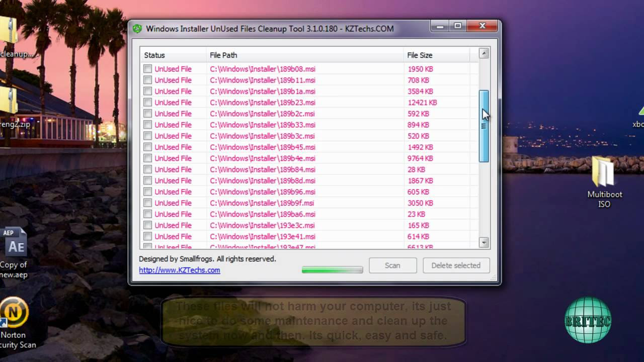Screen dimensions: 644x362
Task: Tick the checkbox for 189b2c.msi
Action: tap(147, 114)
